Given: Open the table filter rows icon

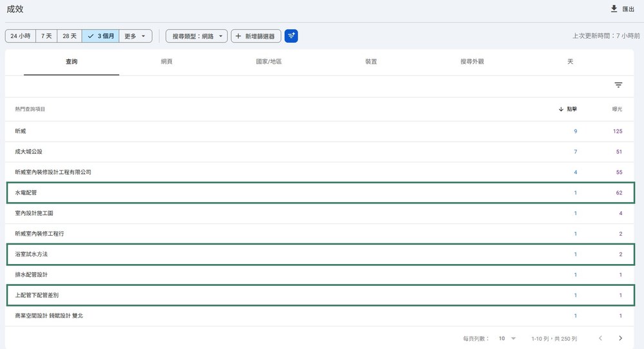Looking at the screenshot, I should pyautogui.click(x=618, y=85).
